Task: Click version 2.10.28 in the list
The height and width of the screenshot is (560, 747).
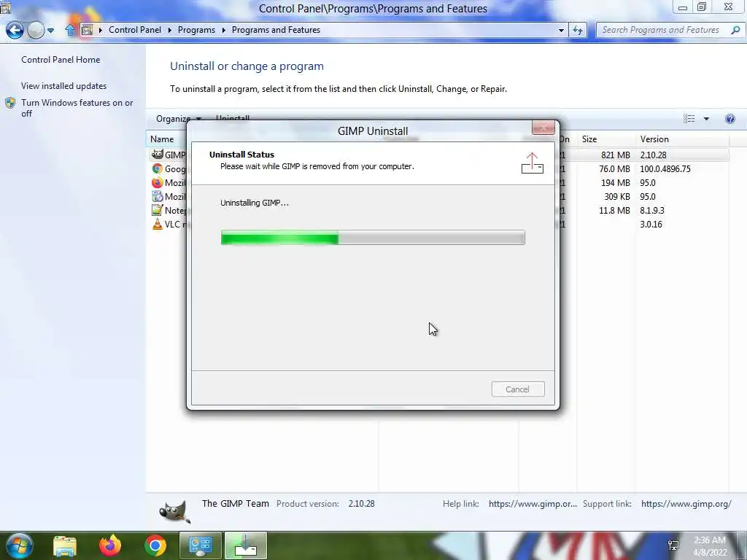Action: point(653,155)
